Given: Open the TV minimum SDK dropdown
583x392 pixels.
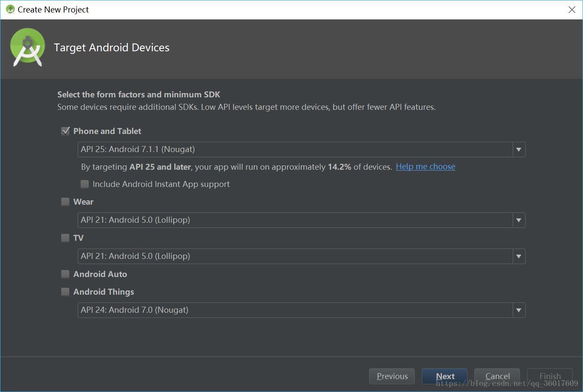Looking at the screenshot, I should [x=301, y=256].
